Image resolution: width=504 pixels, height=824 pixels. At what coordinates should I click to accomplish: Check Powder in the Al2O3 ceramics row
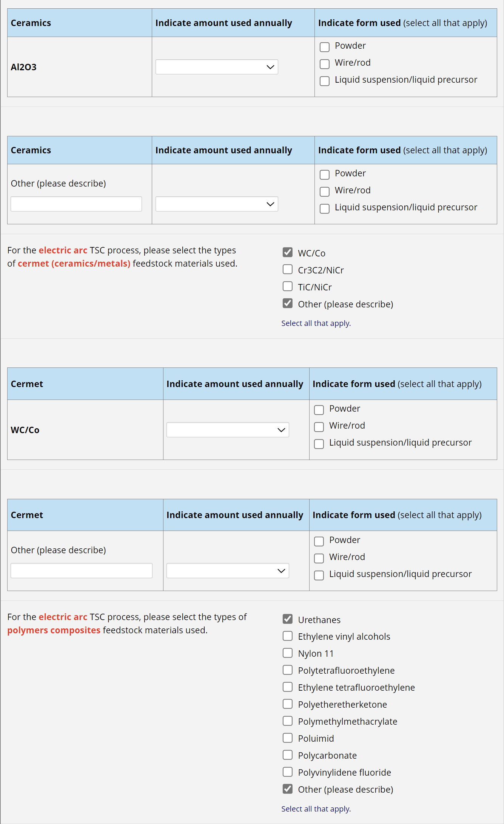[x=324, y=47]
